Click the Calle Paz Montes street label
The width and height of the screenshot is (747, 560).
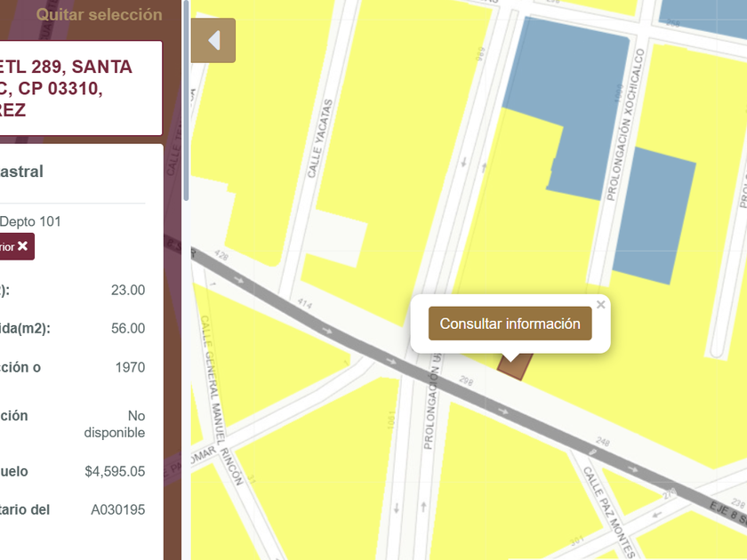coord(609,512)
